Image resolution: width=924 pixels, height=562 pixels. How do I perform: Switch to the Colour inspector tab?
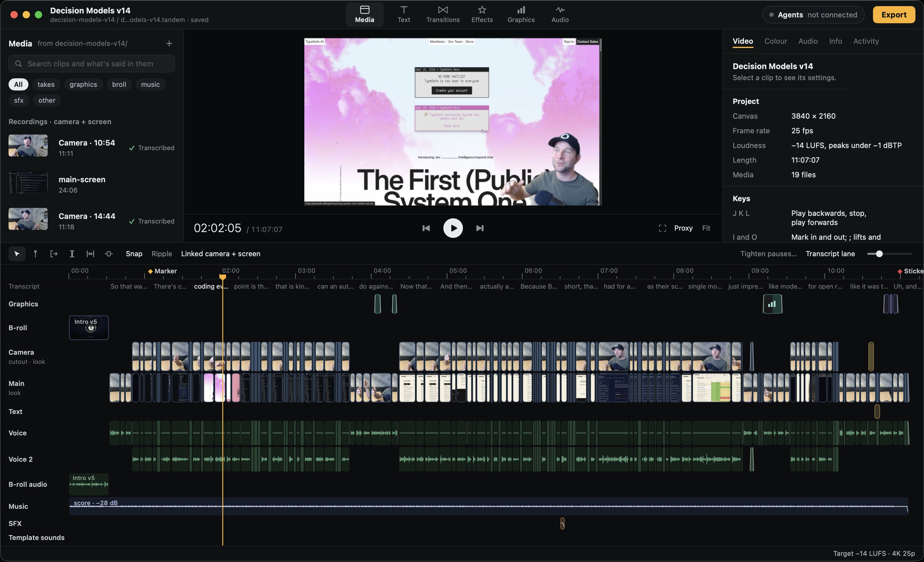[x=776, y=41]
